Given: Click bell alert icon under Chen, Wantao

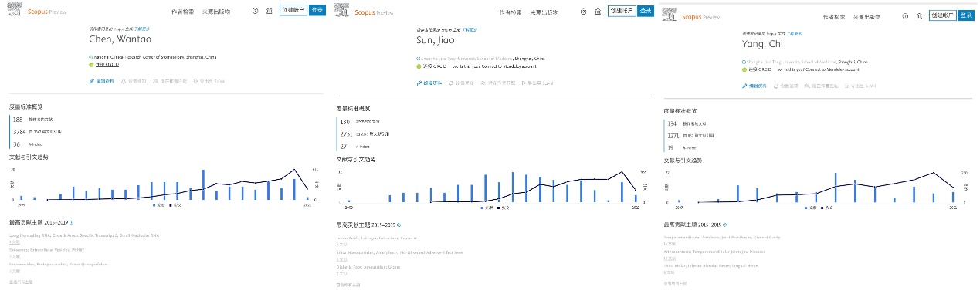Looking at the screenshot, I should 124,80.
